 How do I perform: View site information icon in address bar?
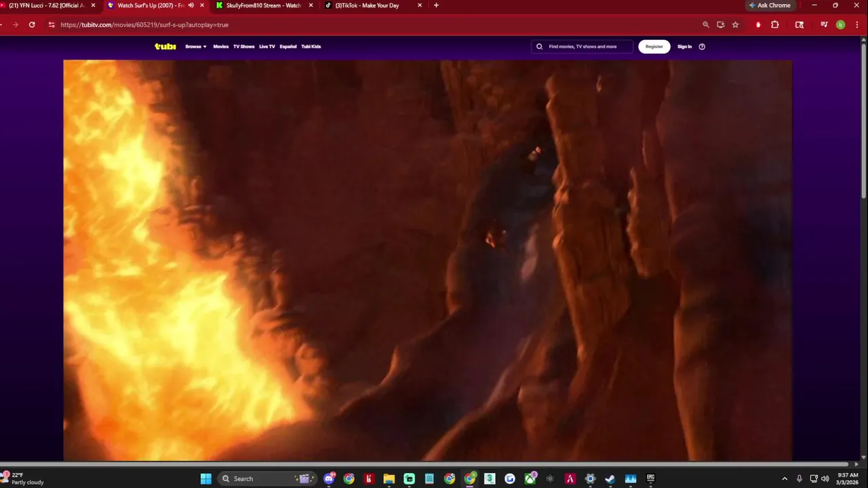point(51,24)
